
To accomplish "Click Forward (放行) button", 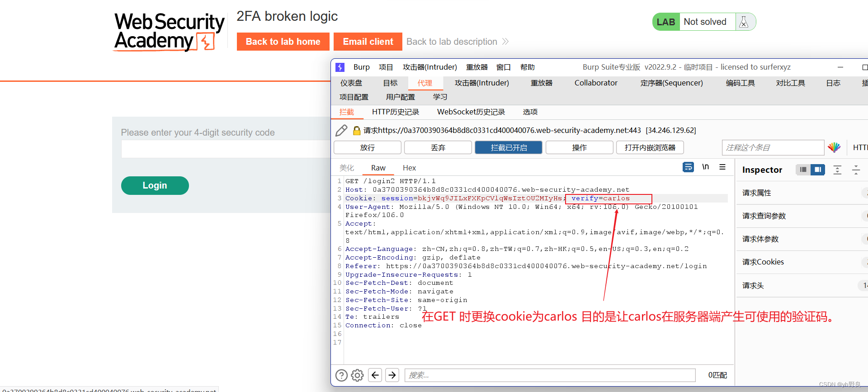I will pos(368,147).
